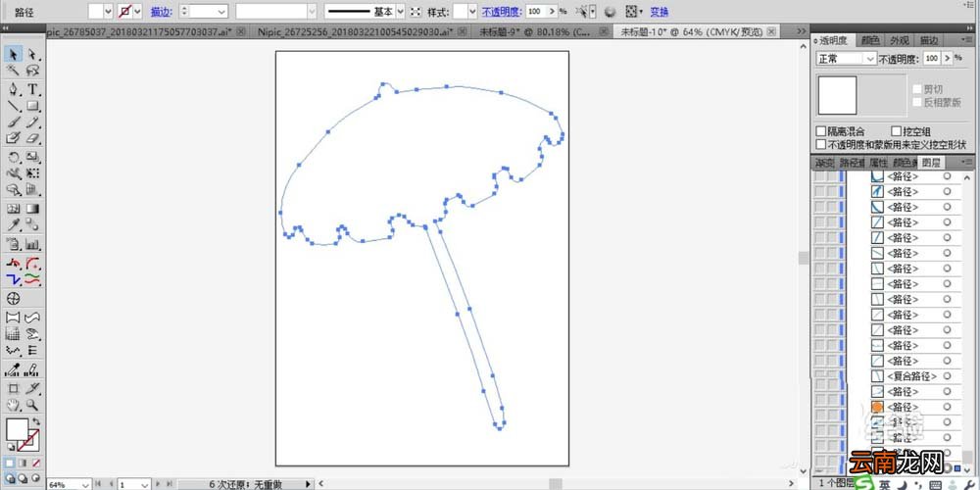The height and width of the screenshot is (490, 980).
Task: Select the Rotate tool
Action: 13,157
